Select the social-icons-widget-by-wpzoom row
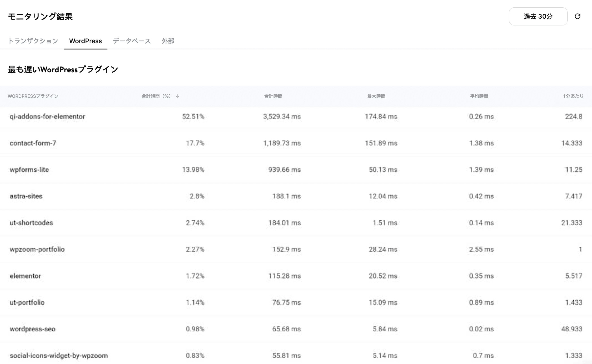 [x=59, y=356]
